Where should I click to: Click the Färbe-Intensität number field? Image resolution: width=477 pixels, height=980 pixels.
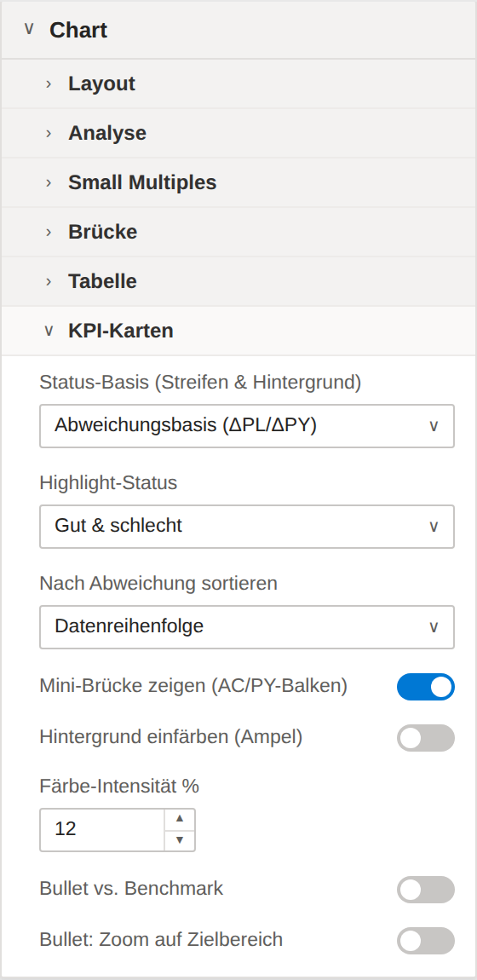102,829
